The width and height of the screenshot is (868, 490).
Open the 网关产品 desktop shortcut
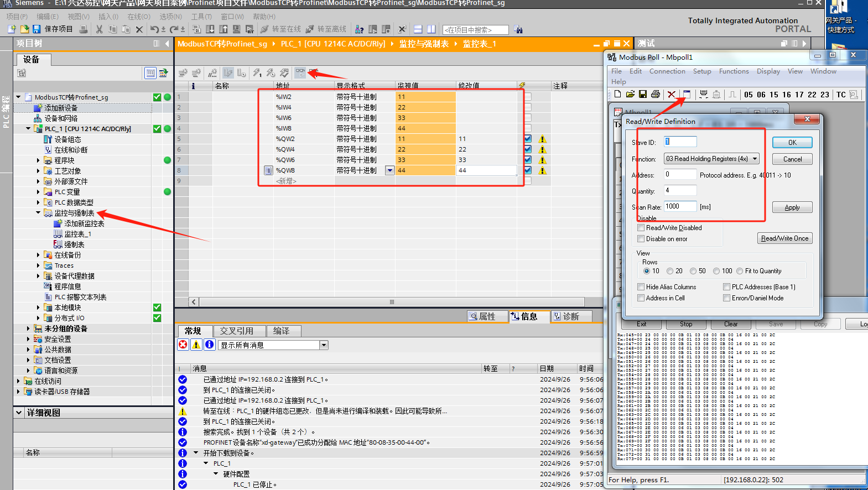coord(840,17)
